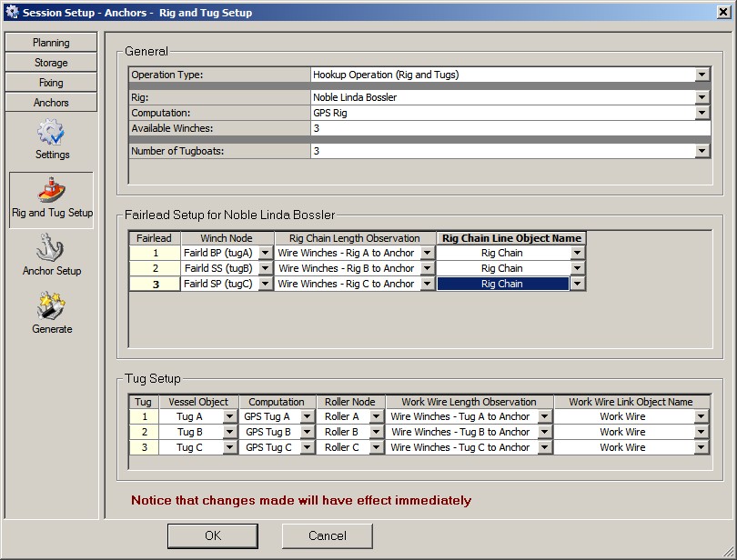737x560 pixels.
Task: Open Wire Winches - Tug C to Anchor dropdown
Action: pyautogui.click(x=544, y=448)
